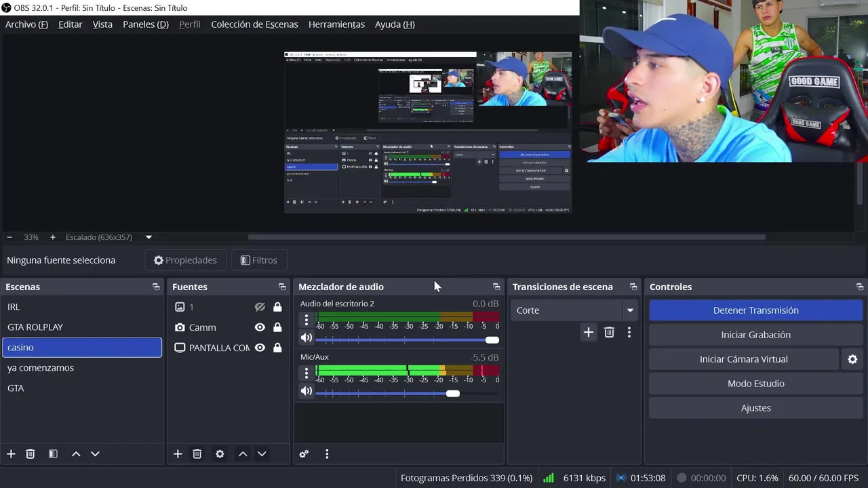Open options menu for Mic/Aux channel

[307, 373]
